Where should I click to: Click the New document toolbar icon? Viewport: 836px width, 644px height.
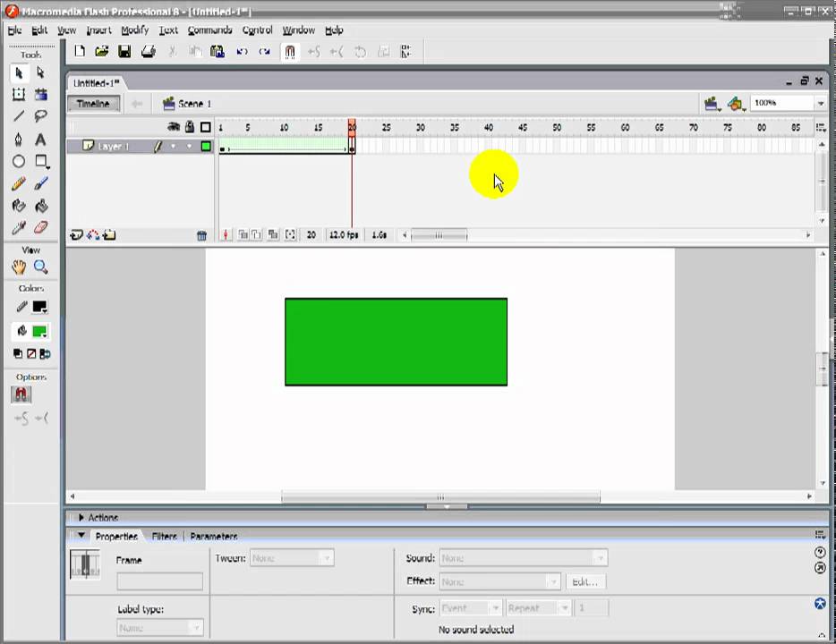(80, 51)
